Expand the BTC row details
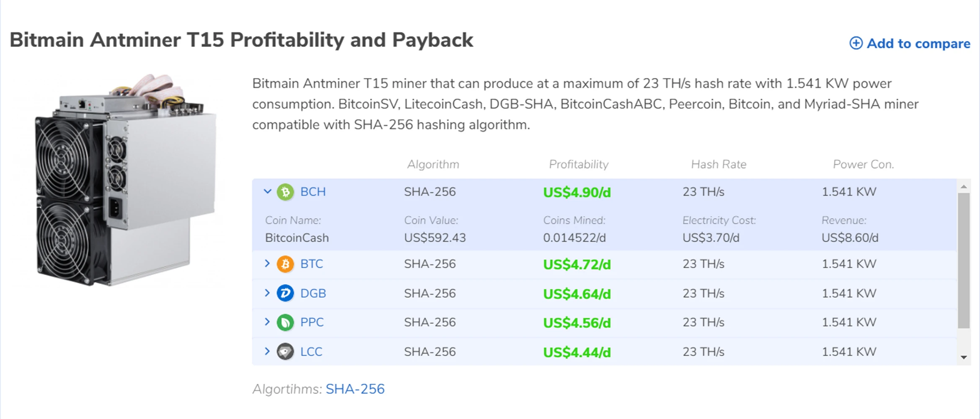This screenshot has width=980, height=419. (x=267, y=264)
